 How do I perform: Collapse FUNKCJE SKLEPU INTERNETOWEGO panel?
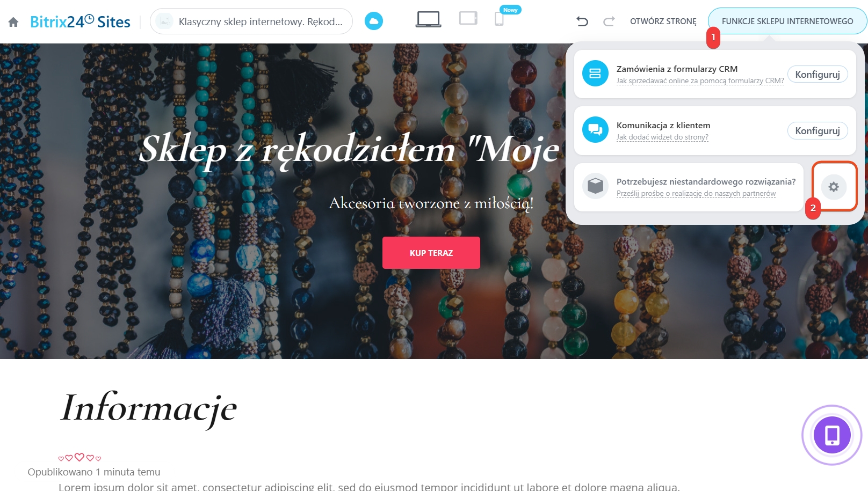[787, 21]
